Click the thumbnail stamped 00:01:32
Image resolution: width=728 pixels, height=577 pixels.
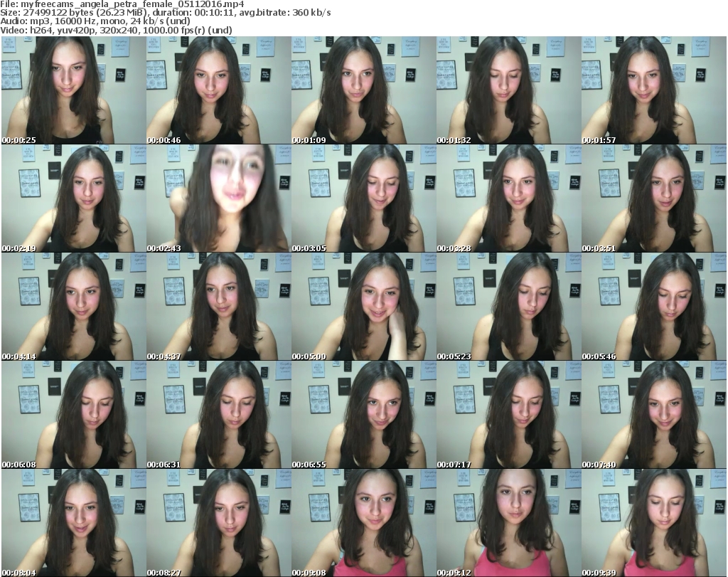click(508, 90)
